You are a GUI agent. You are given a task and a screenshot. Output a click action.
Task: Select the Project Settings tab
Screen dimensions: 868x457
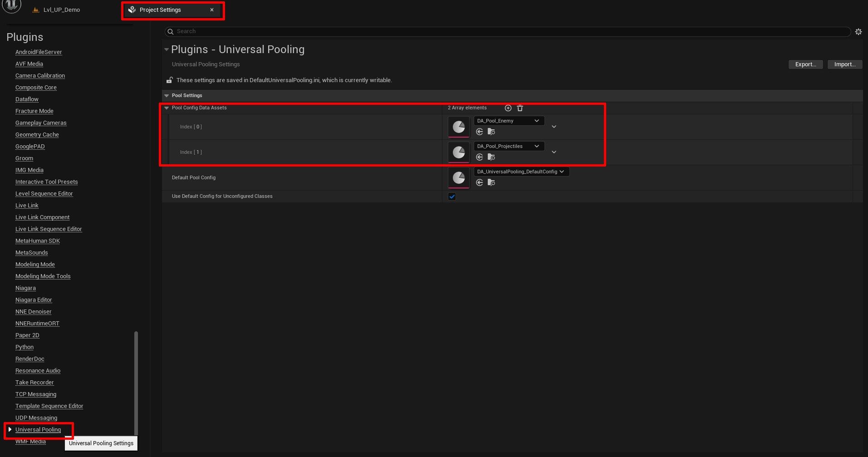pos(160,10)
